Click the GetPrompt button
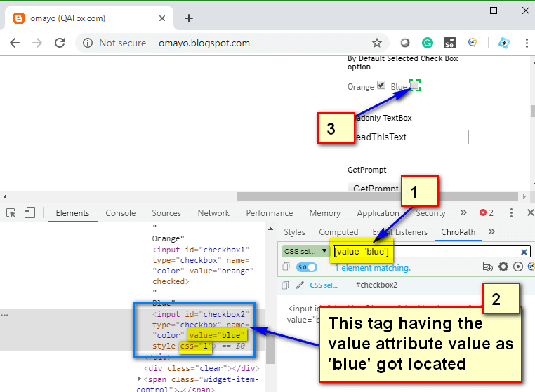535x392 pixels. coord(376,187)
